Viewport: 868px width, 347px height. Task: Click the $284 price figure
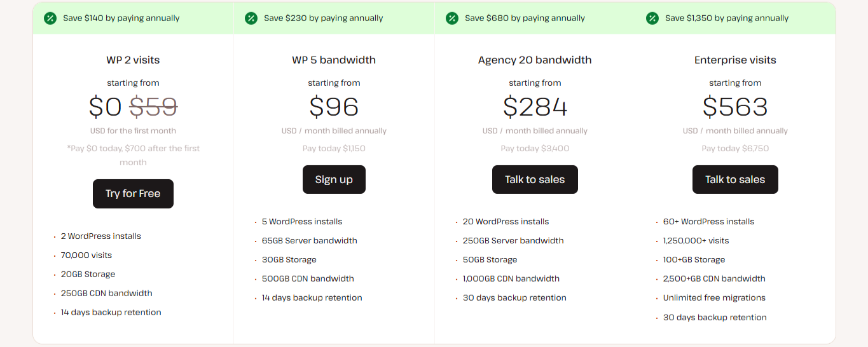click(535, 107)
